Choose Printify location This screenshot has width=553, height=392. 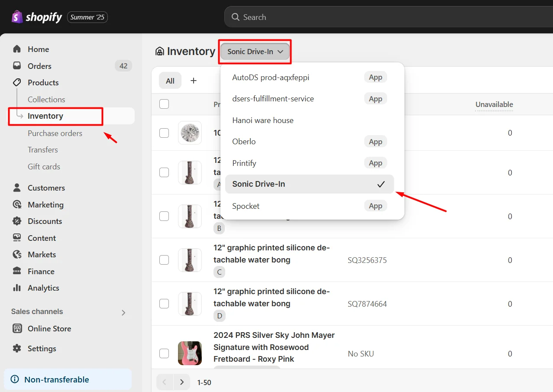click(310, 163)
